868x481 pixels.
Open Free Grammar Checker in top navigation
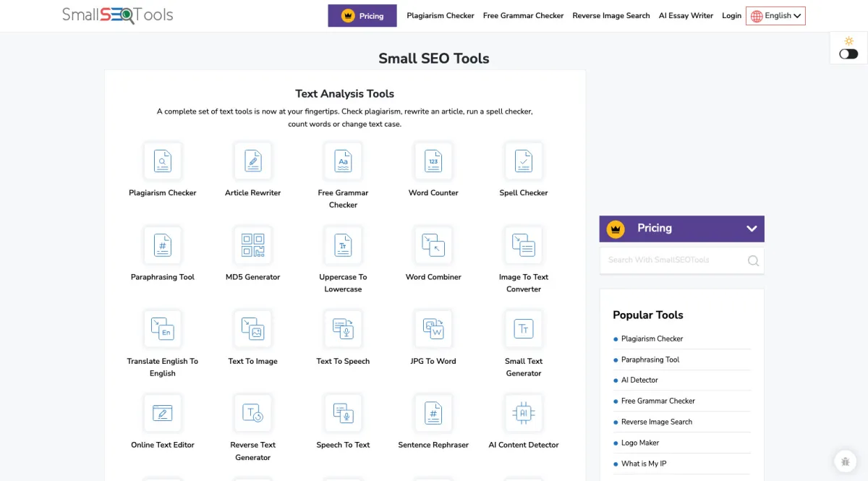[523, 15]
